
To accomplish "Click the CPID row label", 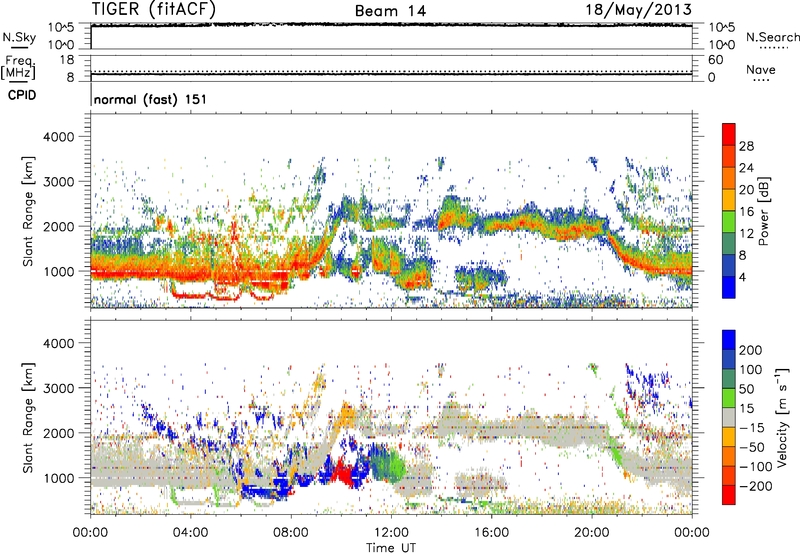I will tap(22, 95).
